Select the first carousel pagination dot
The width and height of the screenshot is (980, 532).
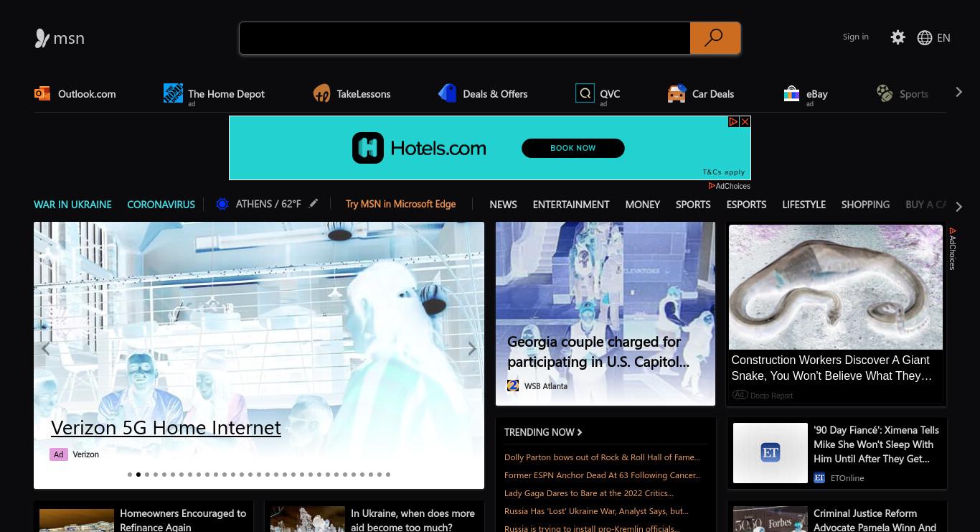click(130, 475)
